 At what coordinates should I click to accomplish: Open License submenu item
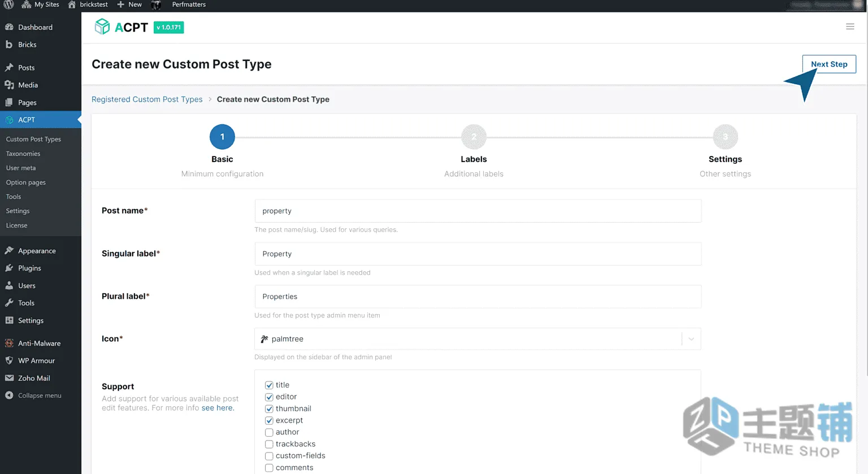[16, 225]
